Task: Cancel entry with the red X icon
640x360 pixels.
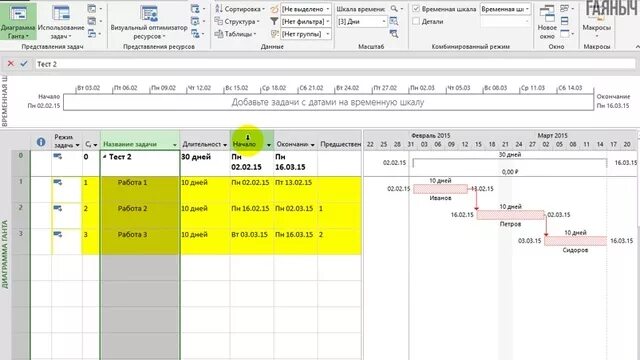Action: pyautogui.click(x=11, y=64)
